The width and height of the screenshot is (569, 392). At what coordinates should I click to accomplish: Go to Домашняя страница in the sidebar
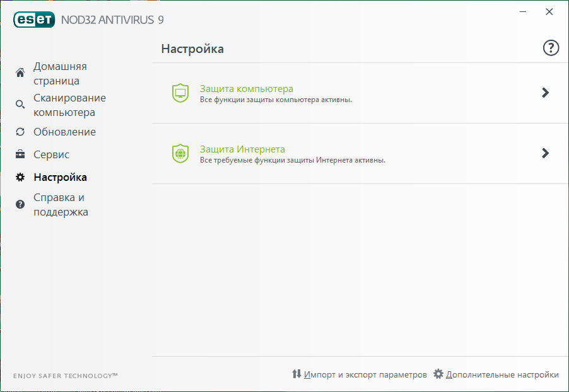60,74
